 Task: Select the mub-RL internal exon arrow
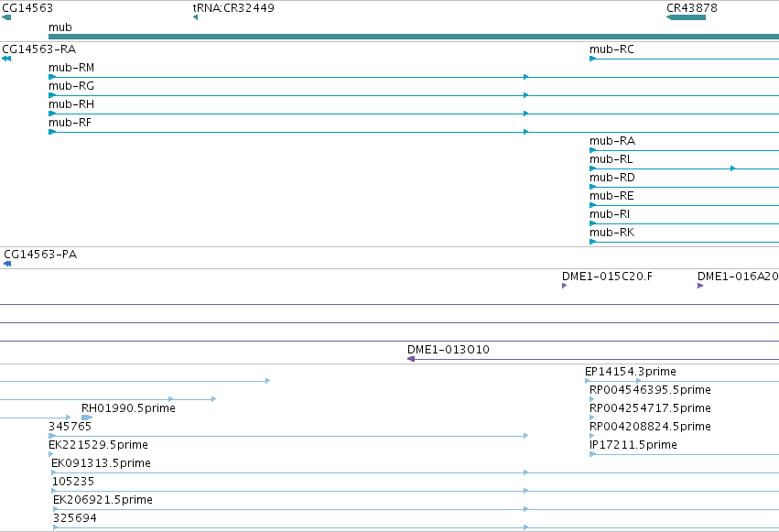tap(733, 168)
